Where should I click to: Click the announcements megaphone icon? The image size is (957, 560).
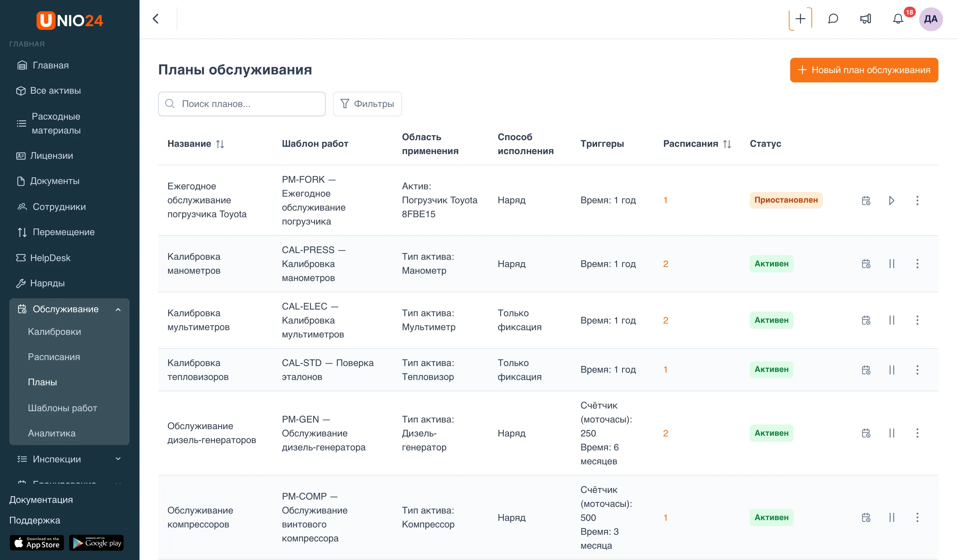click(x=866, y=19)
